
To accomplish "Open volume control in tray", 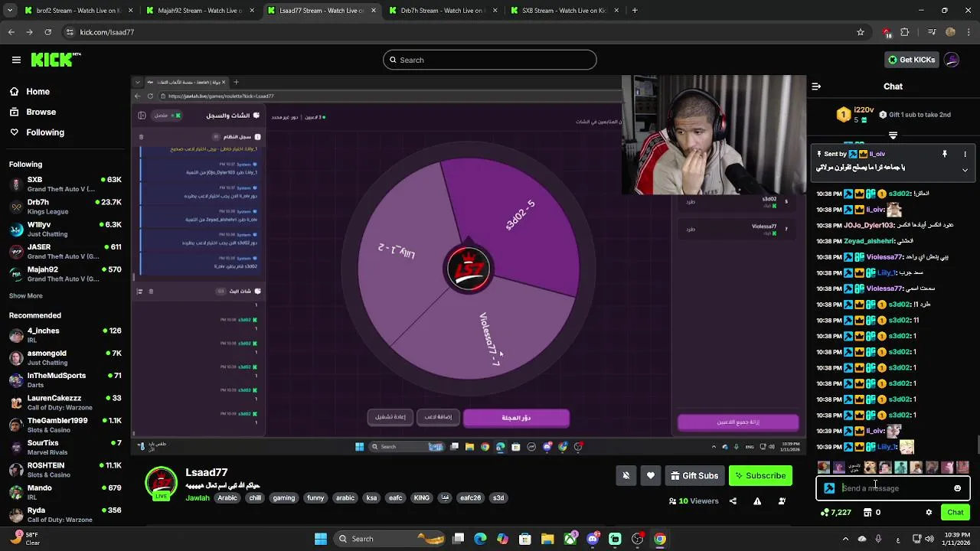I will pyautogui.click(x=930, y=539).
